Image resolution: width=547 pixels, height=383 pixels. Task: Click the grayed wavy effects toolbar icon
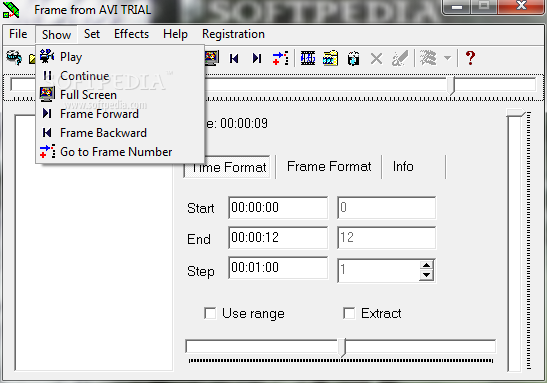pyautogui.click(x=428, y=58)
